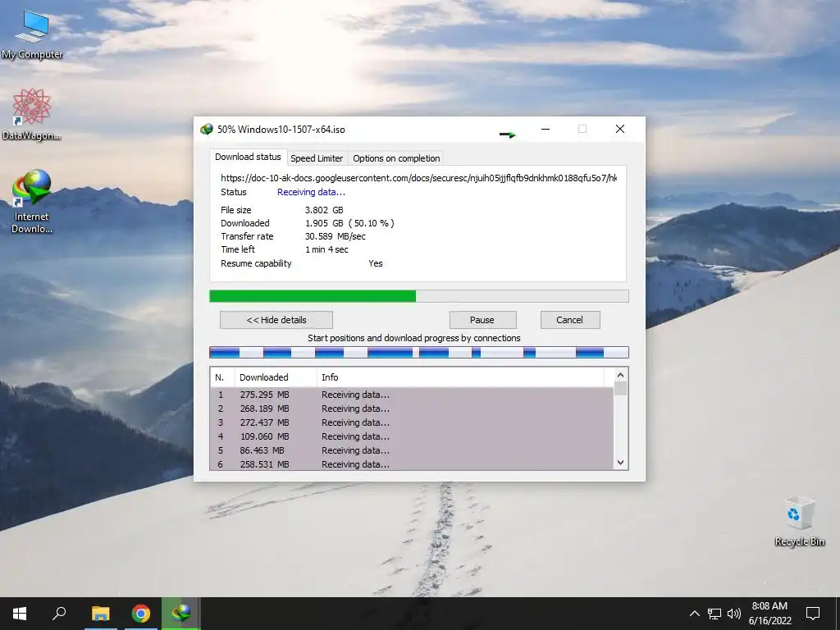Click the 30.589 MB/sec transfer rate
Screen dimensions: 840x630
(336, 236)
